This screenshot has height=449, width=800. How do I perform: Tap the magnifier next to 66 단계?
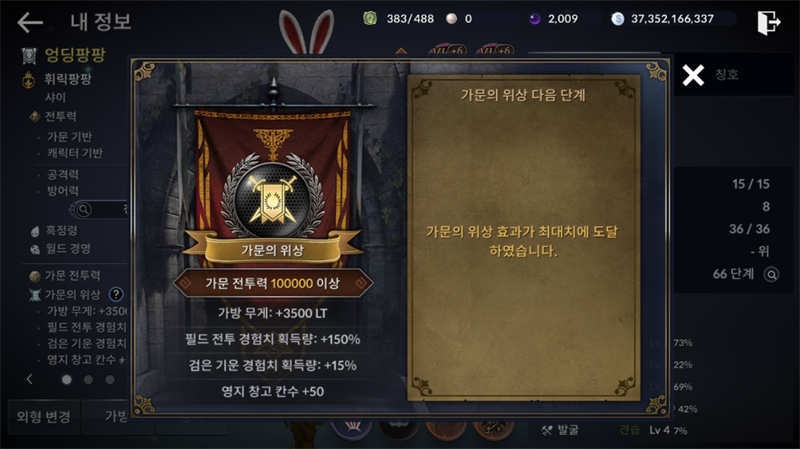click(x=771, y=275)
